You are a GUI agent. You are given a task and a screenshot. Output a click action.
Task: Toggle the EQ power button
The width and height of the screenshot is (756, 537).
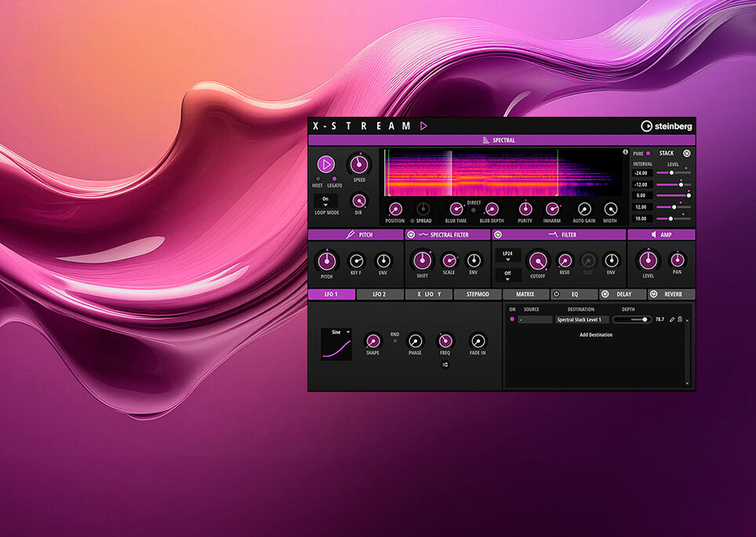[x=556, y=294]
